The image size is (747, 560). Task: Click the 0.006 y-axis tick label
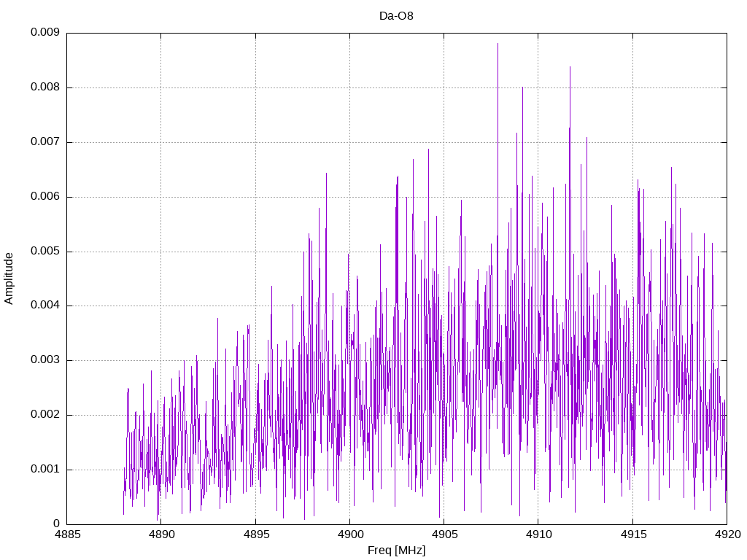click(x=45, y=197)
